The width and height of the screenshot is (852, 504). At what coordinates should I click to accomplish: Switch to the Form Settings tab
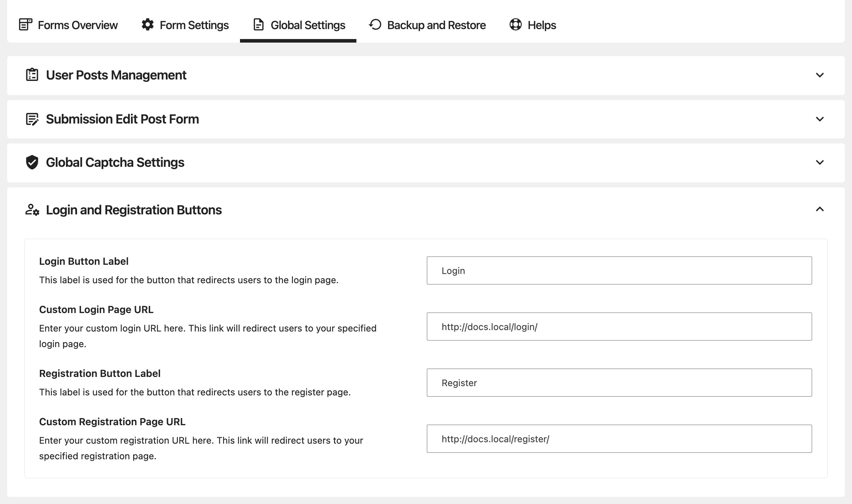click(x=185, y=25)
